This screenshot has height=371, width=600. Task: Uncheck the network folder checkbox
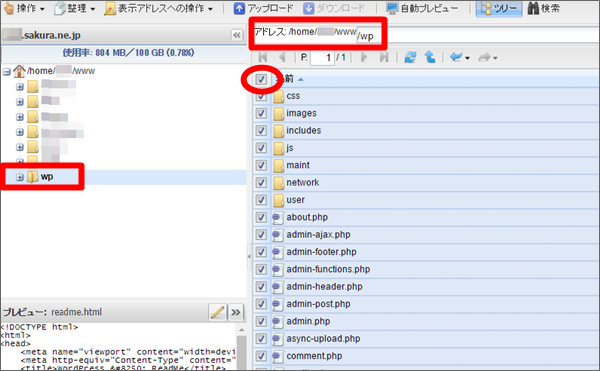[261, 182]
